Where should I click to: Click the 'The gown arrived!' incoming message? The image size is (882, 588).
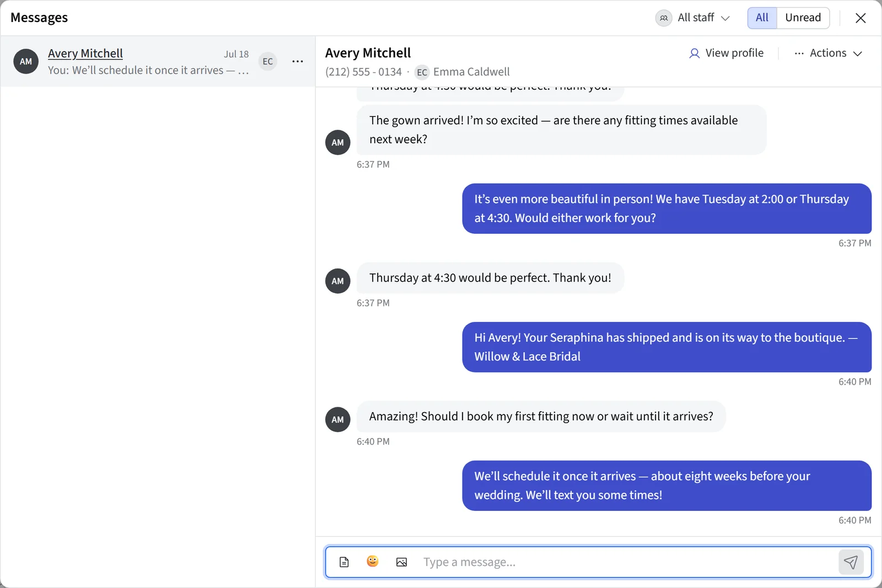pyautogui.click(x=561, y=130)
